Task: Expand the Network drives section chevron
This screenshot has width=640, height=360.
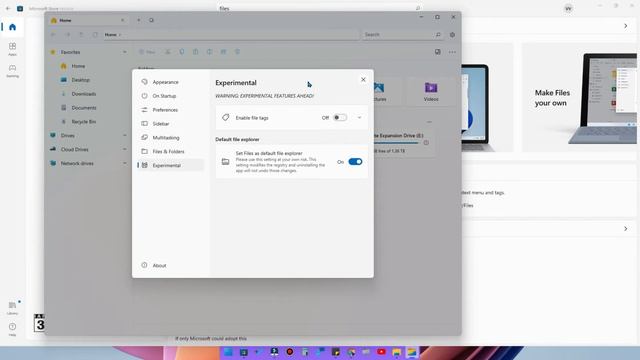Action: pyautogui.click(x=124, y=163)
